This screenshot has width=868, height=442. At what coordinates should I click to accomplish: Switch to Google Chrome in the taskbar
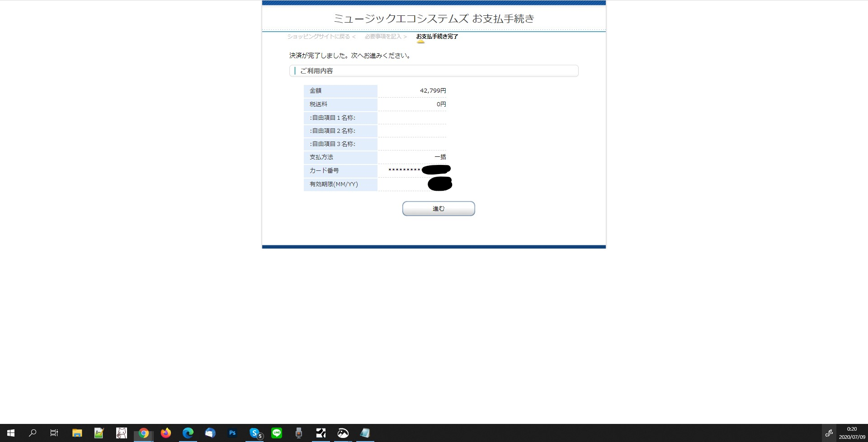[143, 433]
